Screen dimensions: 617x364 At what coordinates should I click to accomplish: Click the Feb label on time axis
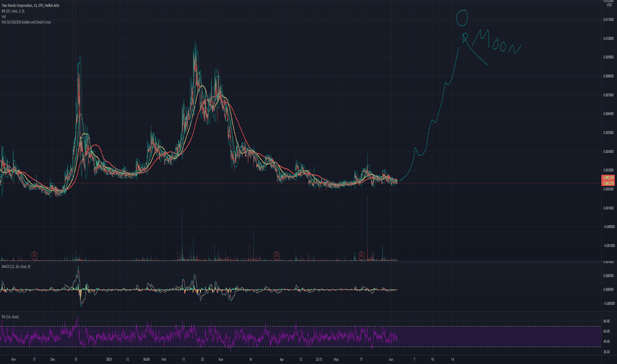(164, 359)
